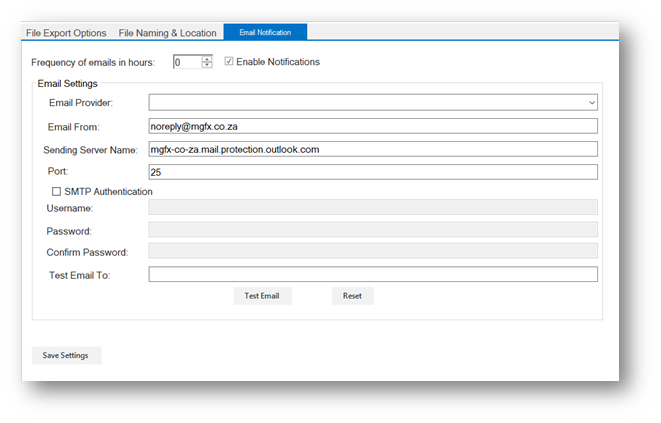Enable the SMTP Authentication checkbox
This screenshot has height=423, width=661.
click(56, 191)
